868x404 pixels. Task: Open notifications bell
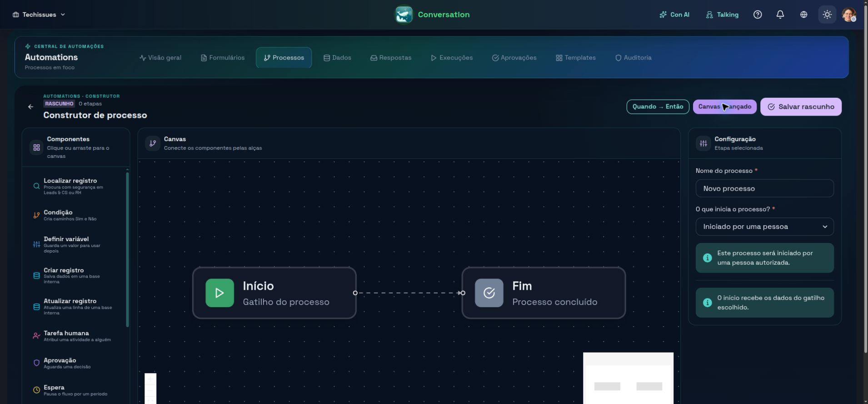click(780, 15)
